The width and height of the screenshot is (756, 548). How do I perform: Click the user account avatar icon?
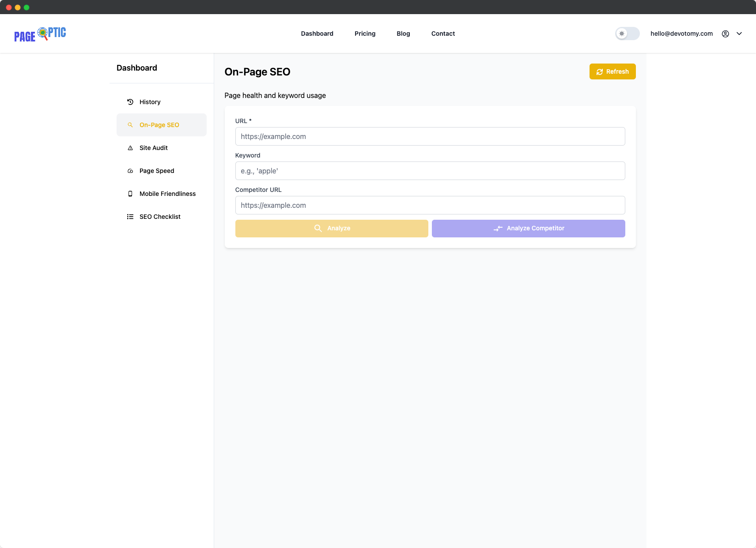[726, 34]
